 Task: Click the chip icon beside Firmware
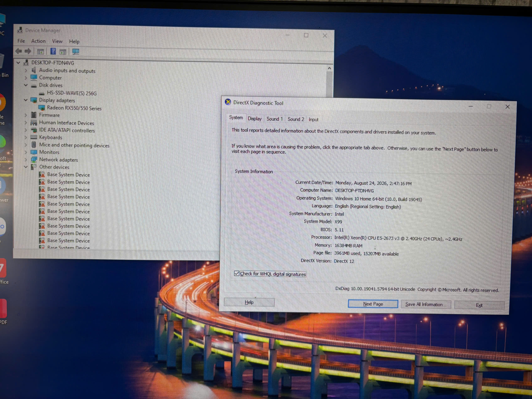click(x=34, y=115)
